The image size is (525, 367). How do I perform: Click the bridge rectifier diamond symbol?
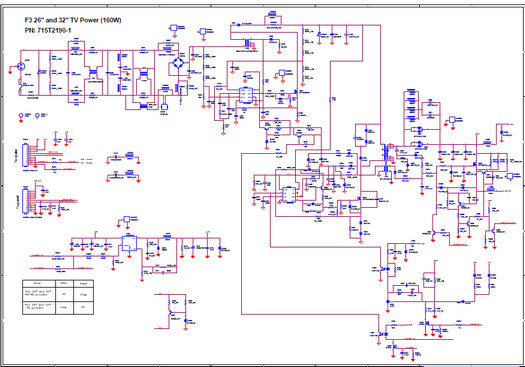[178, 63]
